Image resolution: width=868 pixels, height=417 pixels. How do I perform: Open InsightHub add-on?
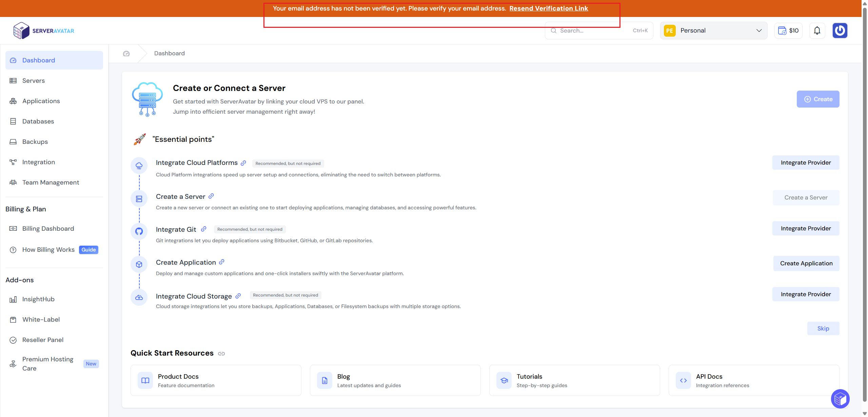tap(54, 299)
